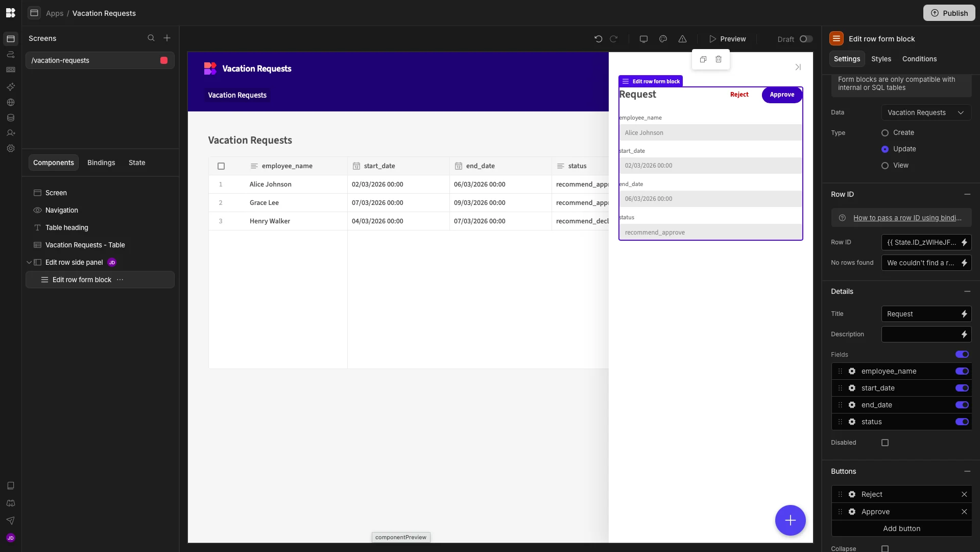Screen dimensions: 980x552
Task: Click the Reject button in the form
Action: (739, 95)
